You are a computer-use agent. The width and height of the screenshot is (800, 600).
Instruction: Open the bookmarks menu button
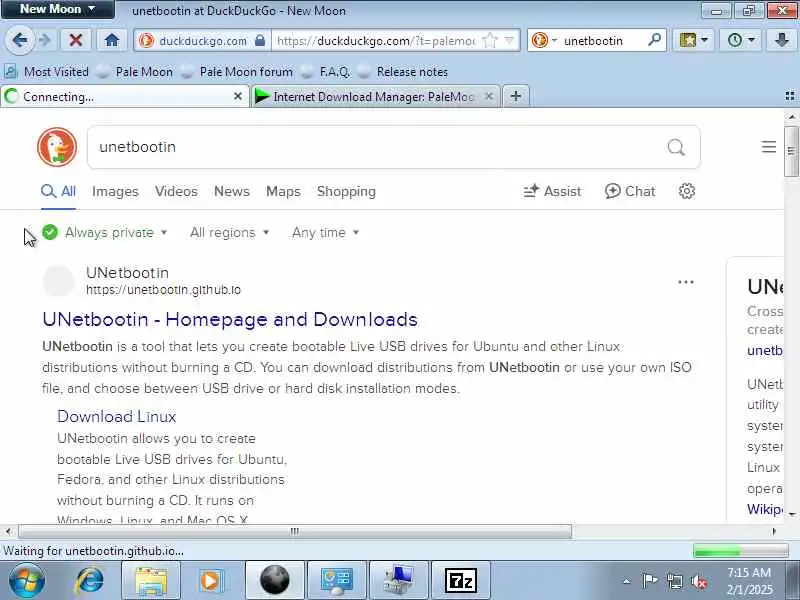tap(693, 40)
